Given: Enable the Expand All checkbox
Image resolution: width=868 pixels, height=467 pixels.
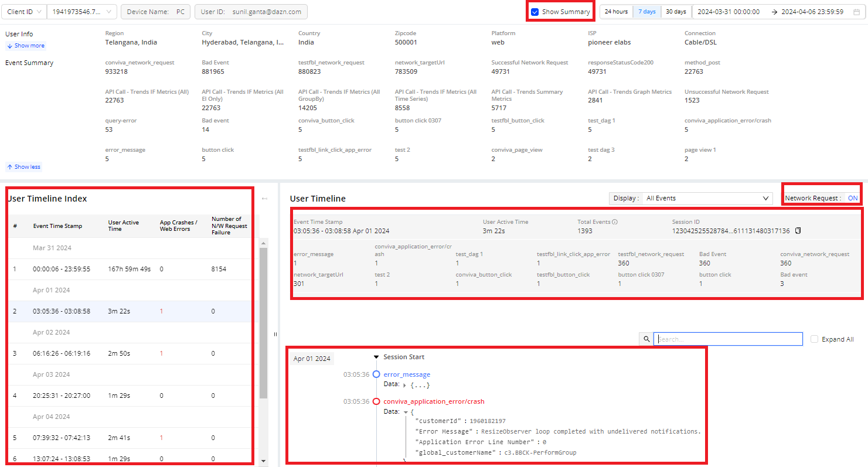Looking at the screenshot, I should 814,339.
